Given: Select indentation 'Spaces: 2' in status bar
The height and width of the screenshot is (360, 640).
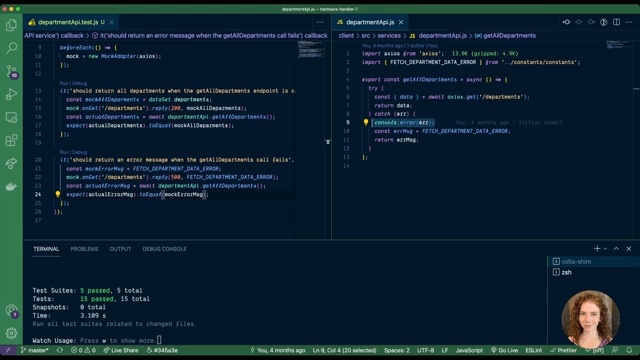Looking at the screenshot, I should (x=397, y=350).
